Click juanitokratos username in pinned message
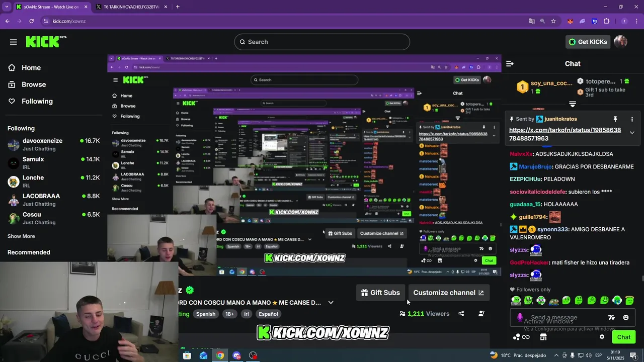Screen dimensions: 644x362 [x=560, y=119]
